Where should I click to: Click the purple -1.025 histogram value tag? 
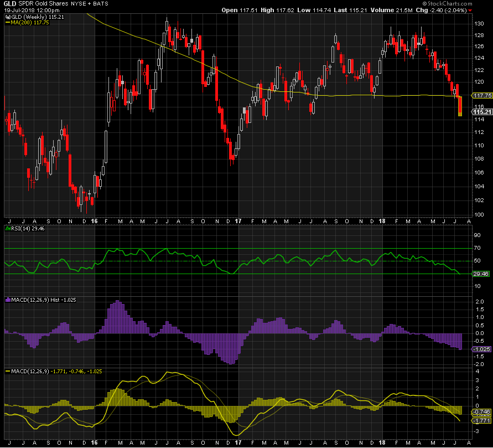click(481, 349)
